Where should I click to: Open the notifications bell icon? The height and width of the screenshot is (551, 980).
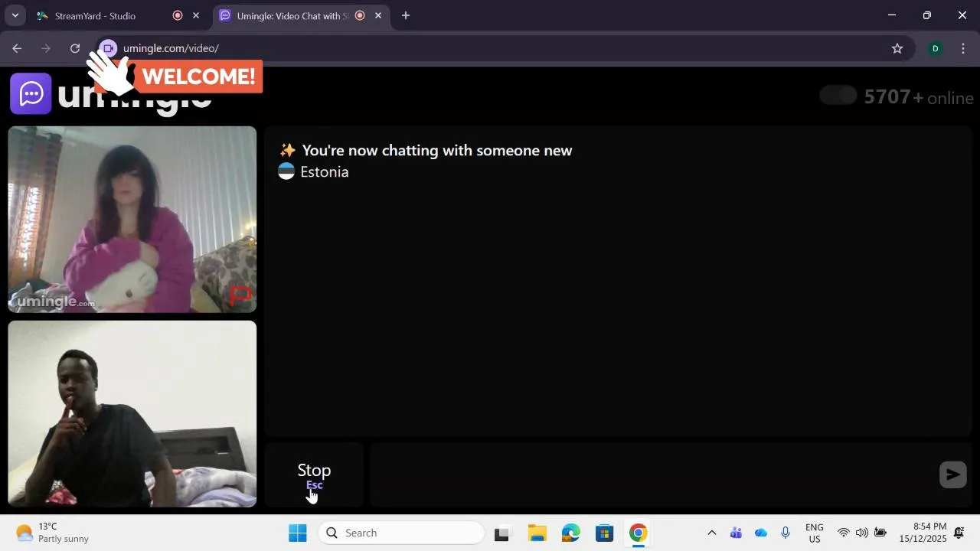click(x=959, y=533)
